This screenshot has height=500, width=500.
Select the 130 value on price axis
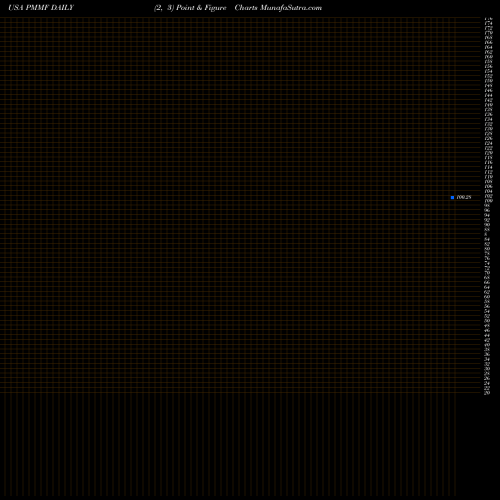click(x=488, y=129)
